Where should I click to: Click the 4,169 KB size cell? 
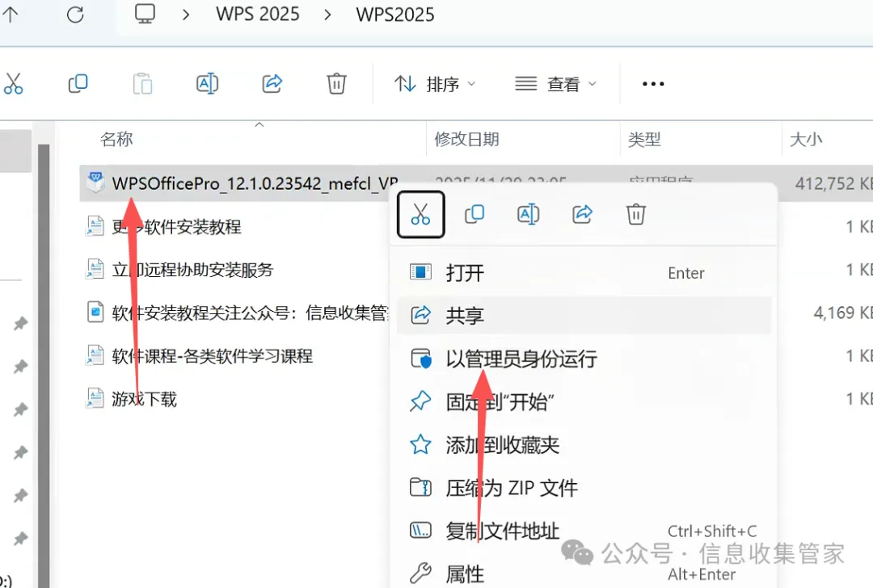843,313
